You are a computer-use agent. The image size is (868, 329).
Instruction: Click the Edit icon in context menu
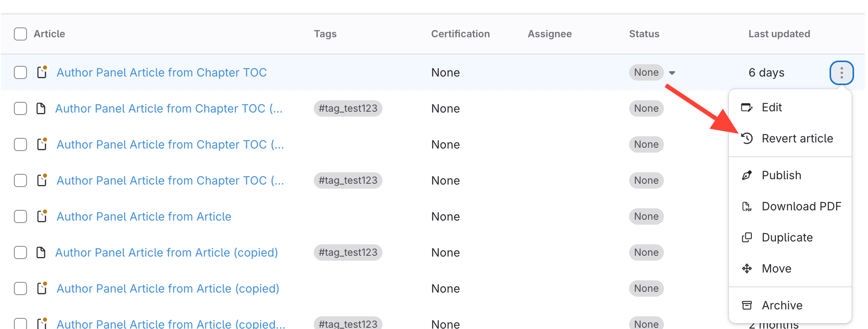(x=747, y=108)
